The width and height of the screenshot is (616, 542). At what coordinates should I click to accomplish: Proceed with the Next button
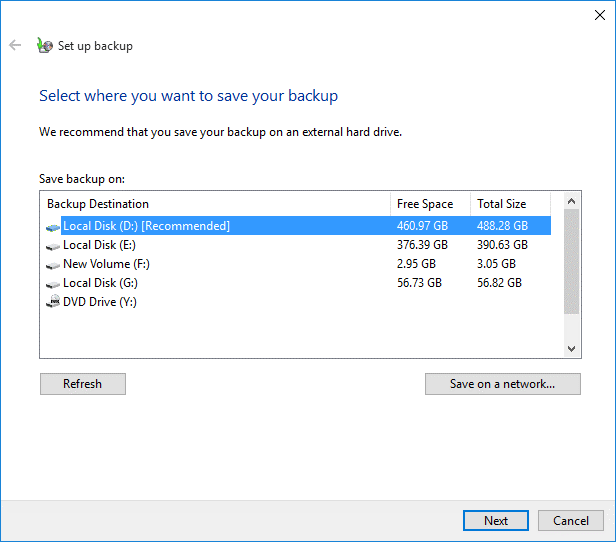tap(496, 521)
